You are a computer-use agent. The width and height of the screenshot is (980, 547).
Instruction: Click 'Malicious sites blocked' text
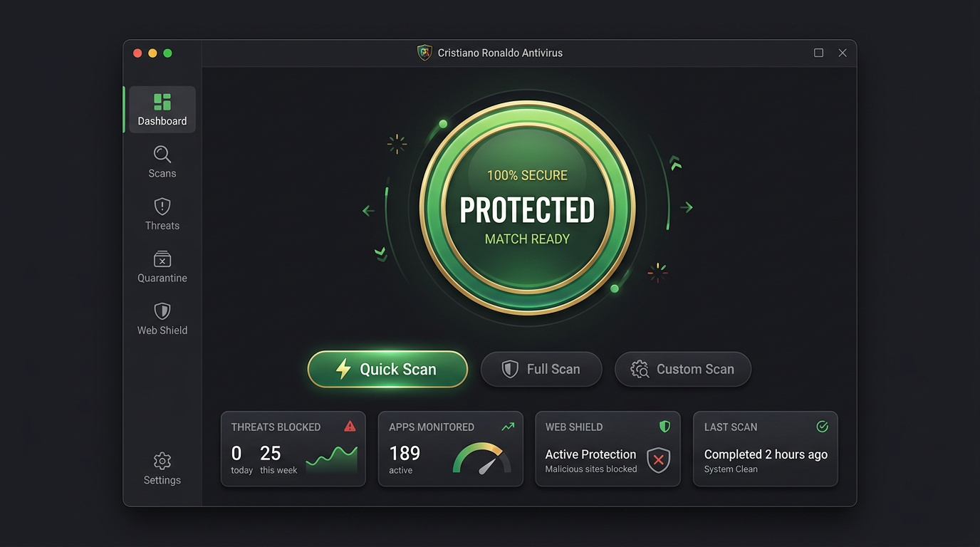pyautogui.click(x=591, y=469)
